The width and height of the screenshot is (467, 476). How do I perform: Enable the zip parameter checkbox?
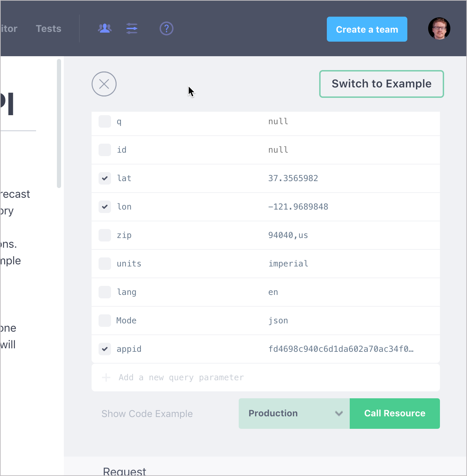click(105, 235)
